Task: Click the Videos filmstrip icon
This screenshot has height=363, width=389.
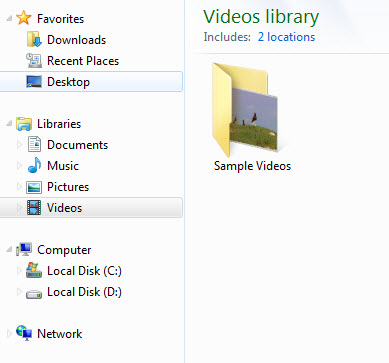Action: pyautogui.click(x=34, y=208)
